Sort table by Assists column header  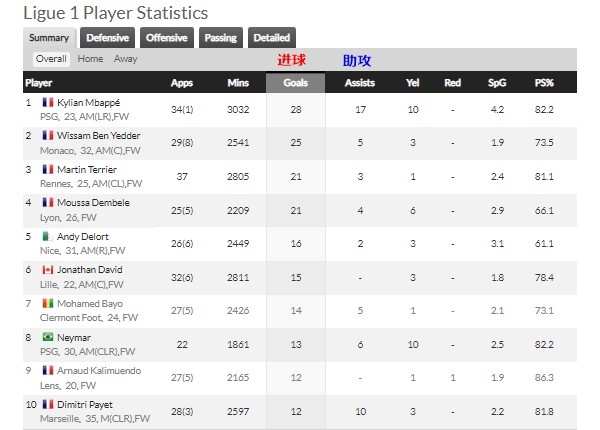click(x=360, y=83)
